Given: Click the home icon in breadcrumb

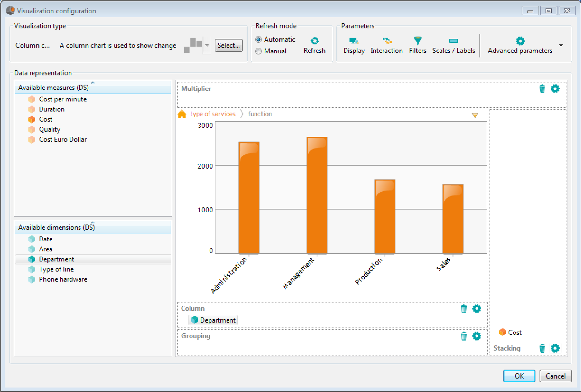Looking at the screenshot, I should pos(182,114).
